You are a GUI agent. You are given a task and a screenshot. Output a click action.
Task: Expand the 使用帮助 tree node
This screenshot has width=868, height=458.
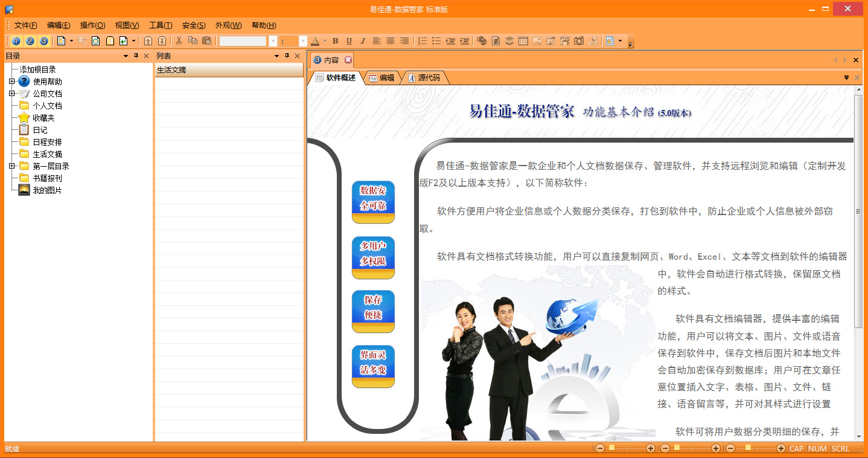[x=11, y=82]
